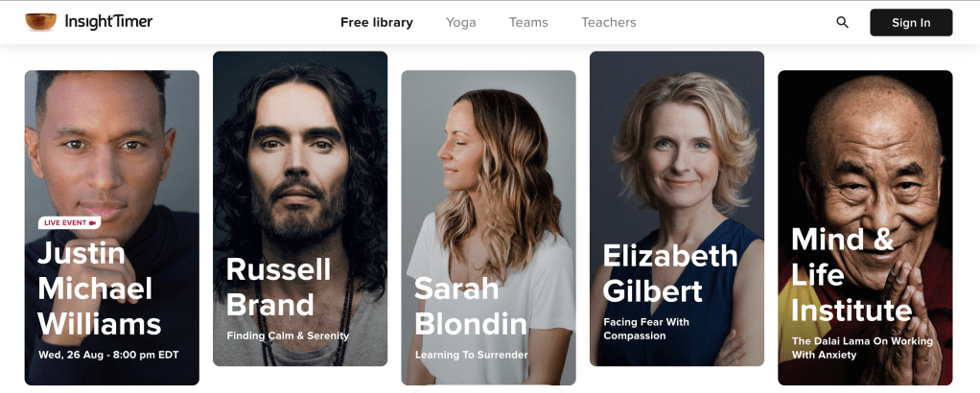Open the Free library tab
This screenshot has height=393, width=980.
click(376, 22)
